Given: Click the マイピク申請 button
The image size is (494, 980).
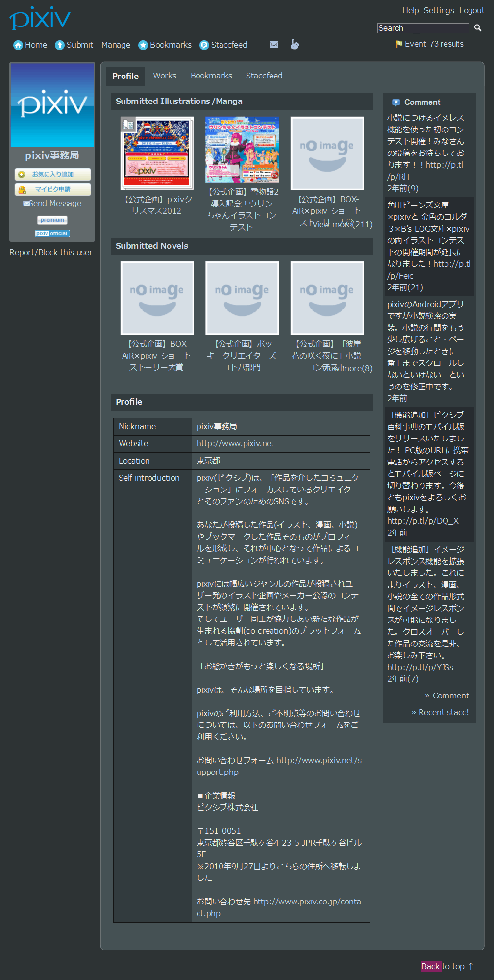Looking at the screenshot, I should [x=52, y=189].
